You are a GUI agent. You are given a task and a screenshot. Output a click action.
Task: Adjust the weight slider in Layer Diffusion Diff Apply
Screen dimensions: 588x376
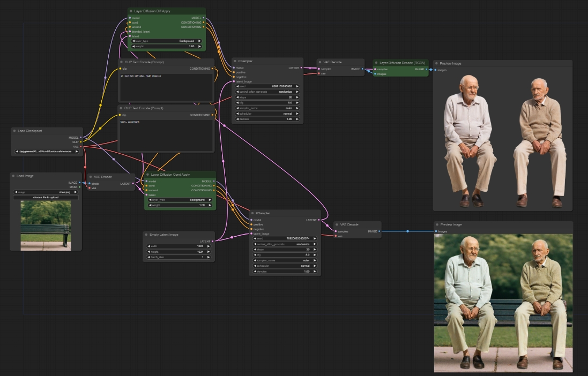[167, 46]
